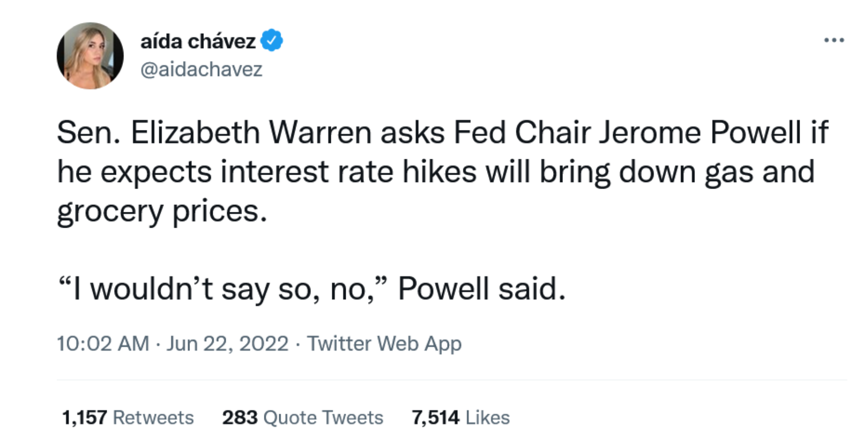This screenshot has width=868, height=445.
Task: Click the 7,514 like count number
Action: pos(435,418)
